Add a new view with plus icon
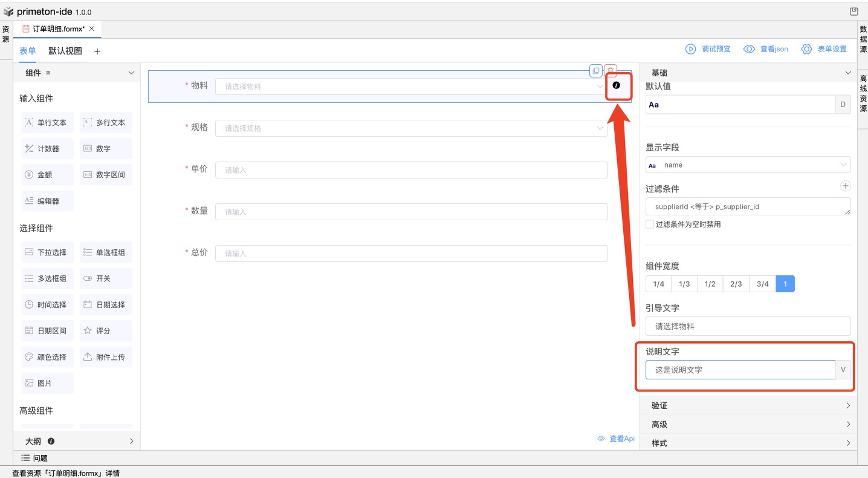The image size is (868, 478). pos(97,51)
